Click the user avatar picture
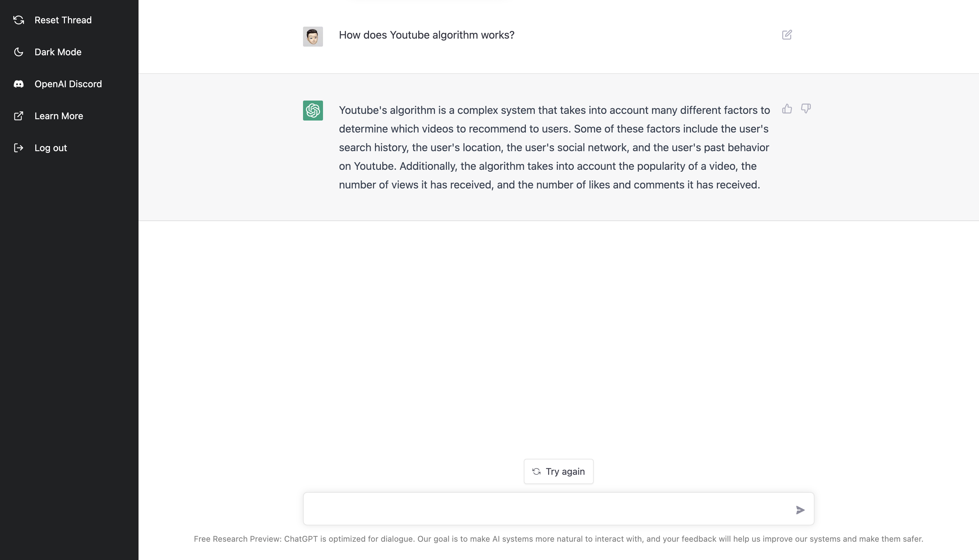 313,37
